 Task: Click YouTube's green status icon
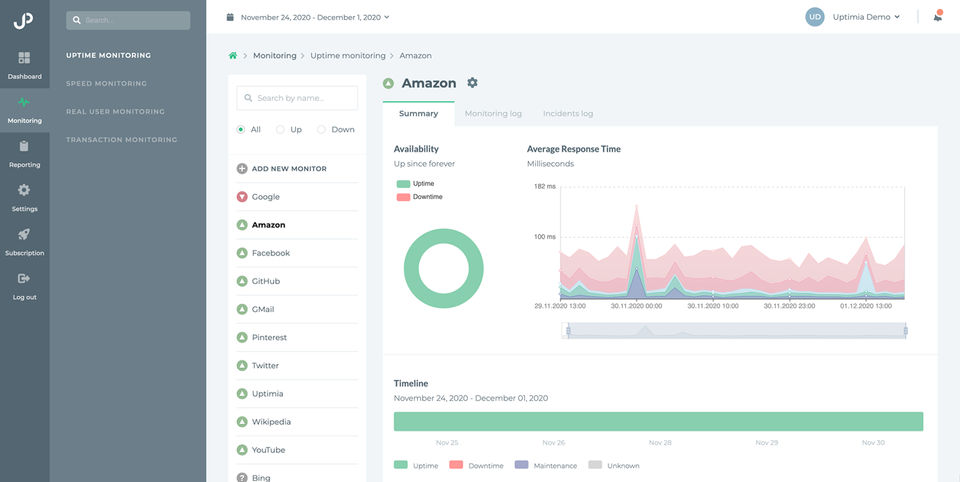pyautogui.click(x=242, y=450)
